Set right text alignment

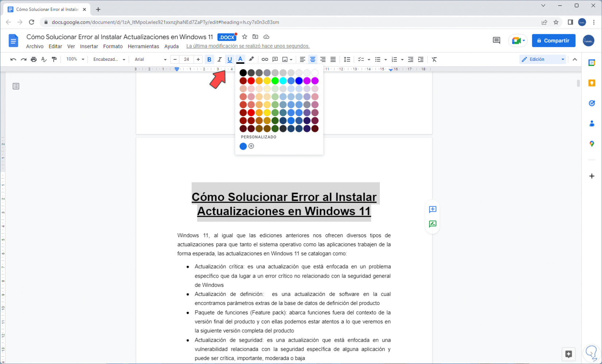coord(323,59)
